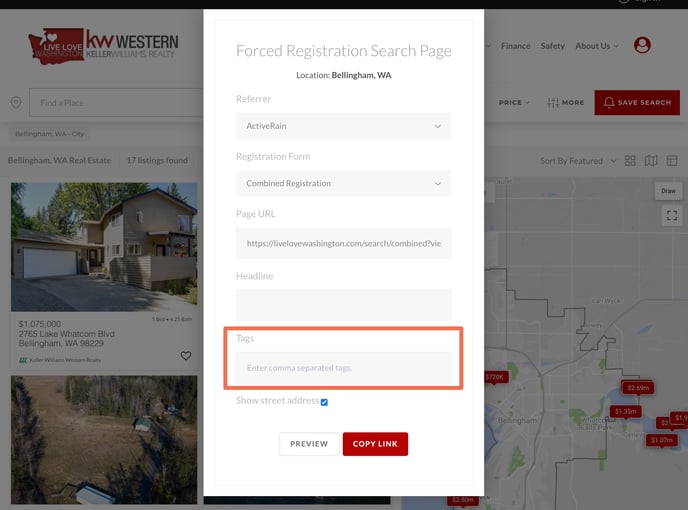688x510 pixels.
Task: Select the table layout view icon
Action: (x=672, y=161)
